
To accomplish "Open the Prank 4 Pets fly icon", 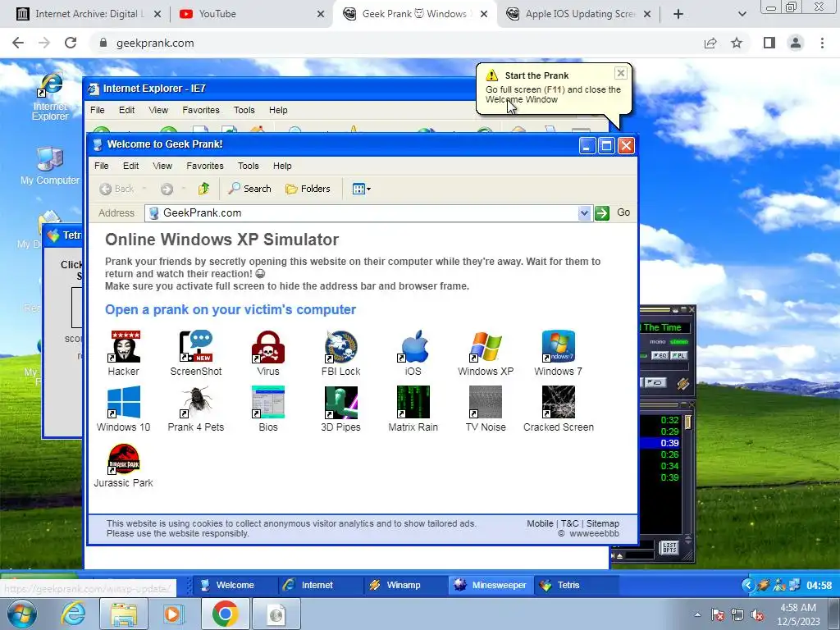I will (195, 409).
